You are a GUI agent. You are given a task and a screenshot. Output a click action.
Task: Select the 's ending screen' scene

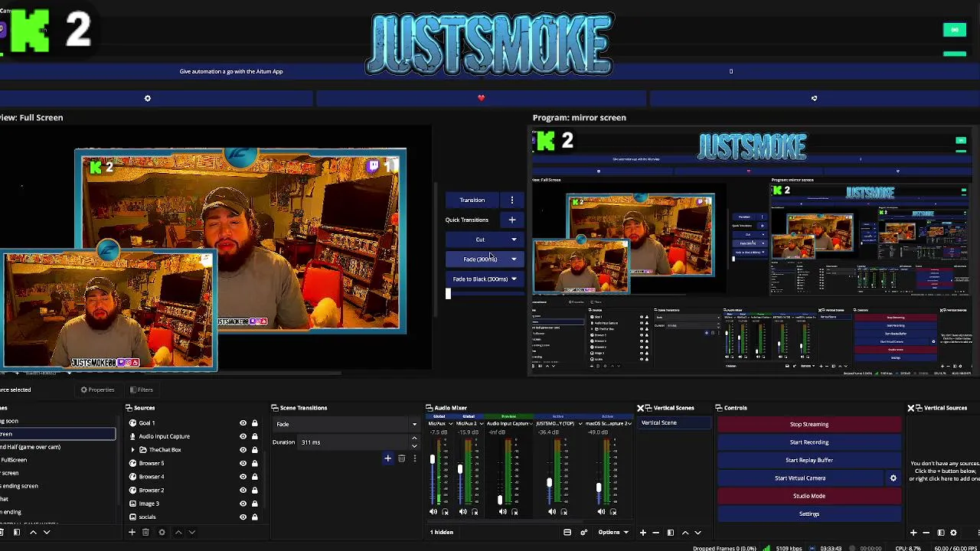point(57,486)
